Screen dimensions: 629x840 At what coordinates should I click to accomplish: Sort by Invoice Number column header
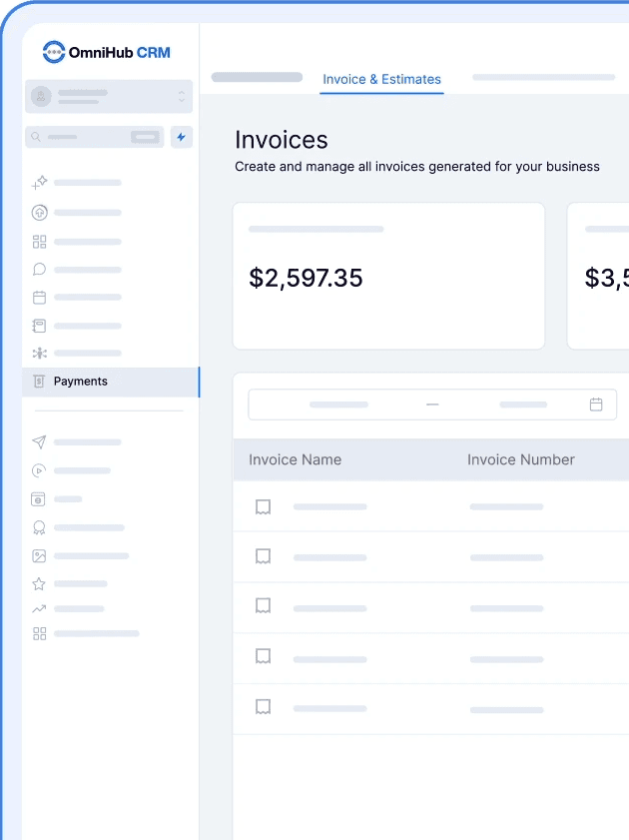click(x=521, y=459)
